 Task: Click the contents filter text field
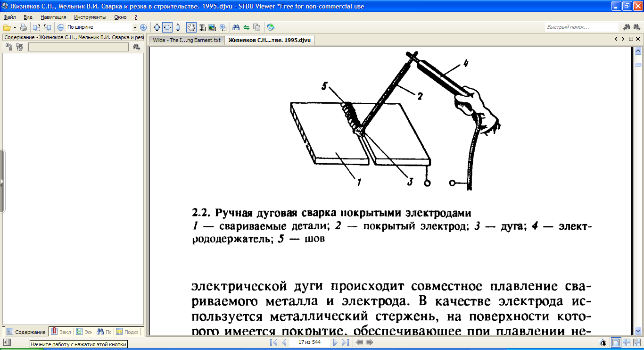tap(78, 47)
